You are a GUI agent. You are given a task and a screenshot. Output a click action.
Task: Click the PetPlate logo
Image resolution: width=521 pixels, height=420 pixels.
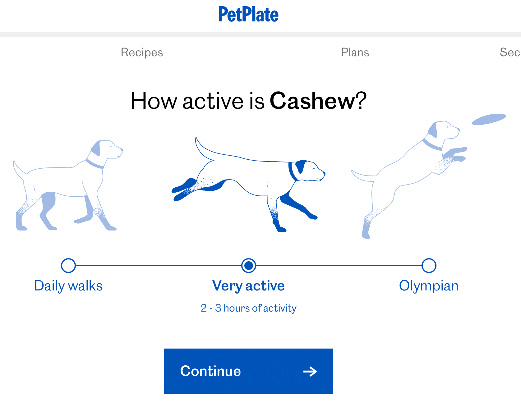click(x=248, y=14)
